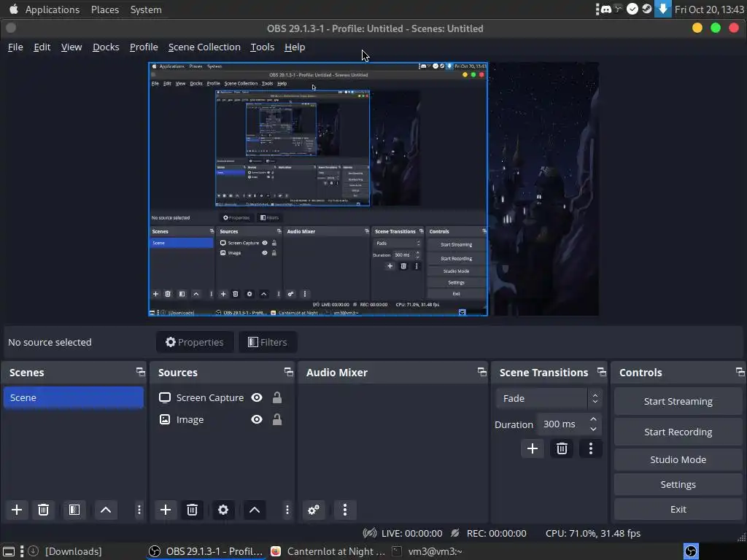Click show desktop icon in bottom panel

coord(9,551)
